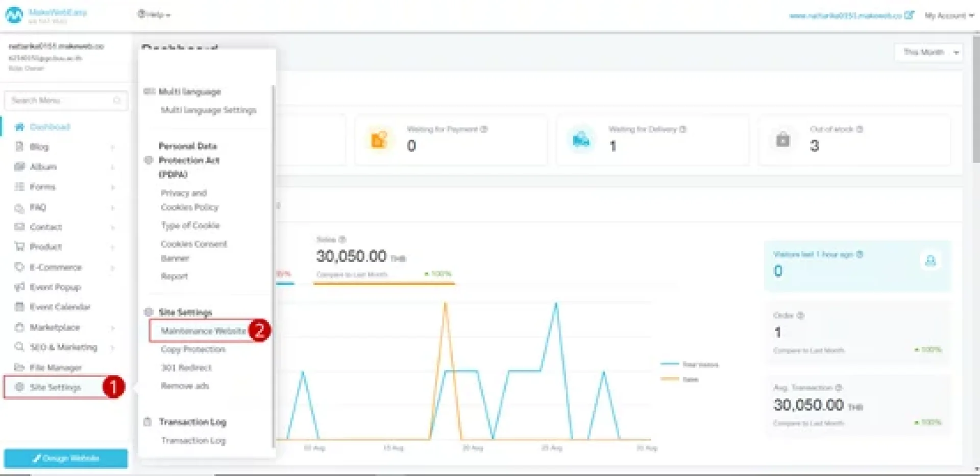This screenshot has width=980, height=476.
Task: Click the Waiting for Delivery truck icon
Action: [581, 139]
